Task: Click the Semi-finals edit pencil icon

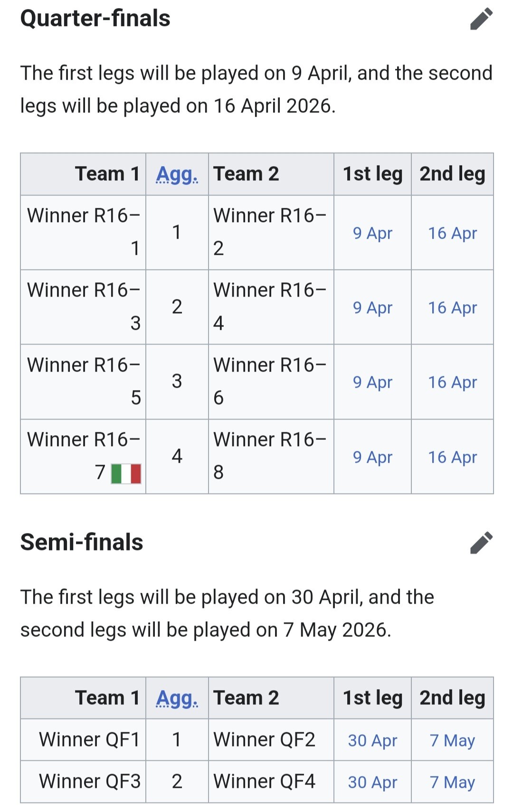Action: (x=481, y=543)
